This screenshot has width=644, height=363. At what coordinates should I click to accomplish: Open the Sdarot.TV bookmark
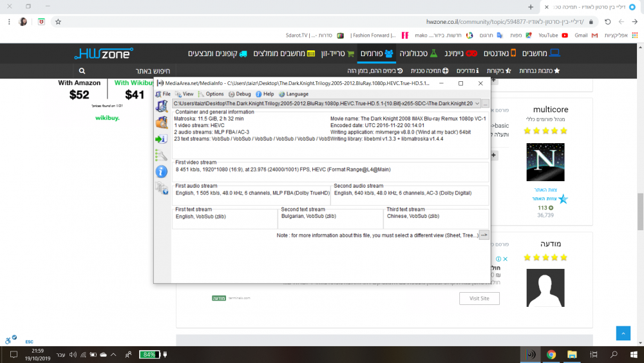pyautogui.click(x=315, y=35)
